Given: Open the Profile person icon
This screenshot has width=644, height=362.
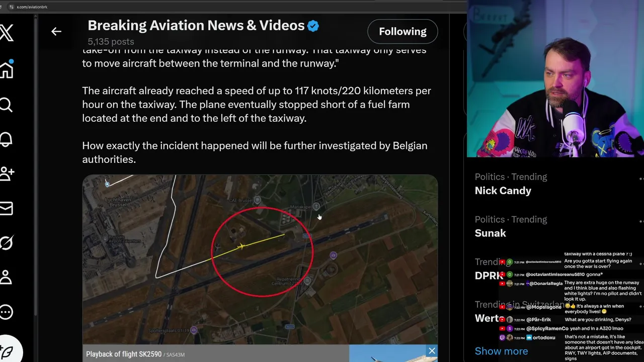Looking at the screenshot, I should (x=6, y=278).
